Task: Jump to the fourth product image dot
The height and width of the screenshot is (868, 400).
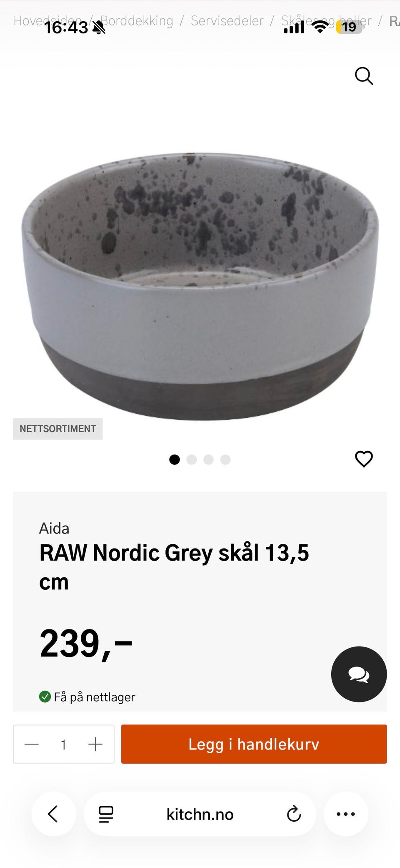Action: pos(225,459)
